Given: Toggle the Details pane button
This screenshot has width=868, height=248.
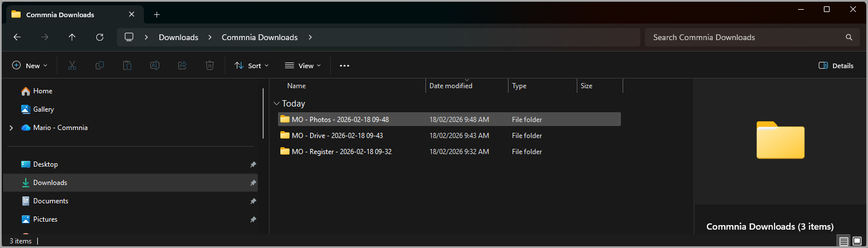Looking at the screenshot, I should pyautogui.click(x=836, y=66).
